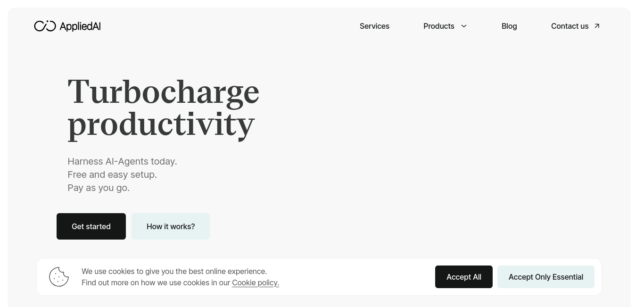Open the Services menu item
The width and height of the screenshot is (644, 307).
coord(374,26)
